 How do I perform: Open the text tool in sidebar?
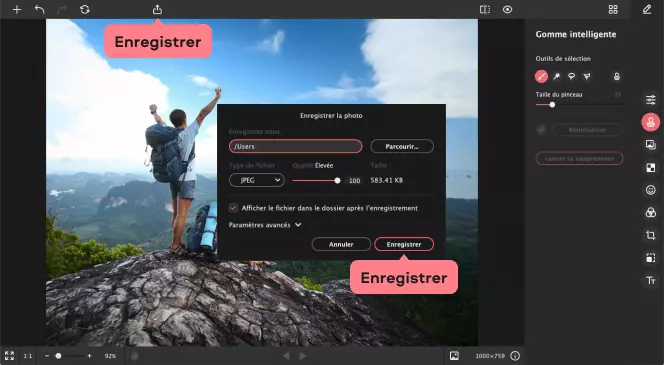pyautogui.click(x=650, y=280)
